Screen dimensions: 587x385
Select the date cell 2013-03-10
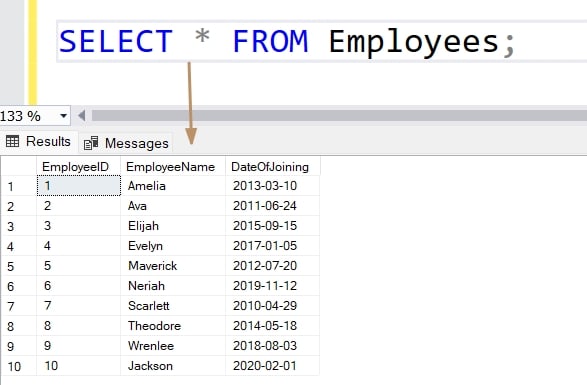click(273, 186)
